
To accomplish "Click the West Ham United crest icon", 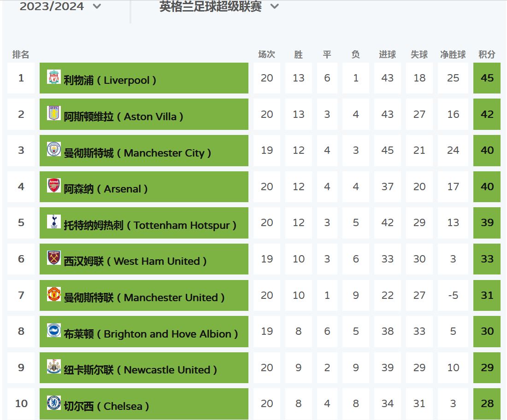I will click(54, 258).
